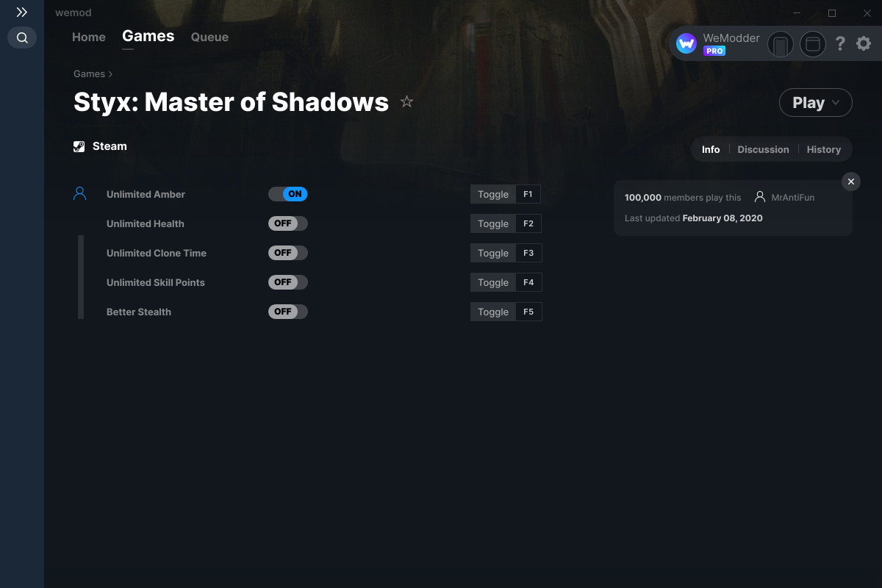Image resolution: width=882 pixels, height=588 pixels.
Task: Click Toggle button for F4 hotkey
Action: tap(493, 282)
